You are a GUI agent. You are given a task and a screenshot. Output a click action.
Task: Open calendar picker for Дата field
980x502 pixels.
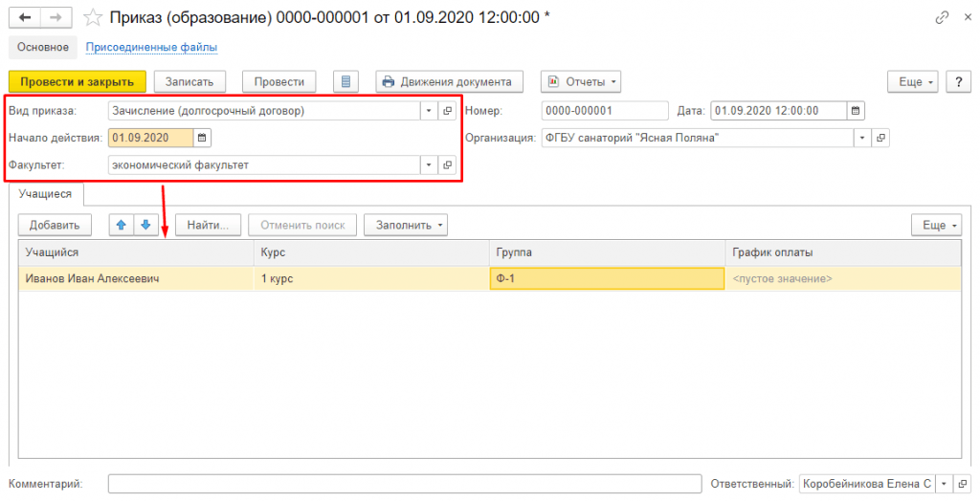pyautogui.click(x=856, y=110)
